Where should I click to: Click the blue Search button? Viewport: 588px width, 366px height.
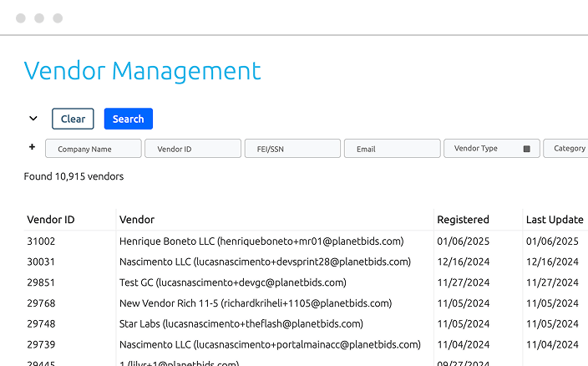click(128, 119)
